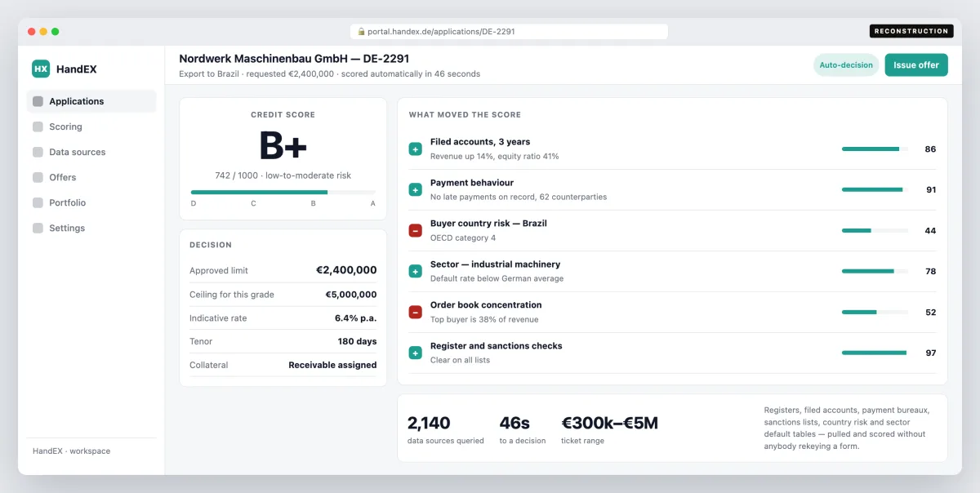Click the Register and sanctions checks heading

pyautogui.click(x=497, y=346)
